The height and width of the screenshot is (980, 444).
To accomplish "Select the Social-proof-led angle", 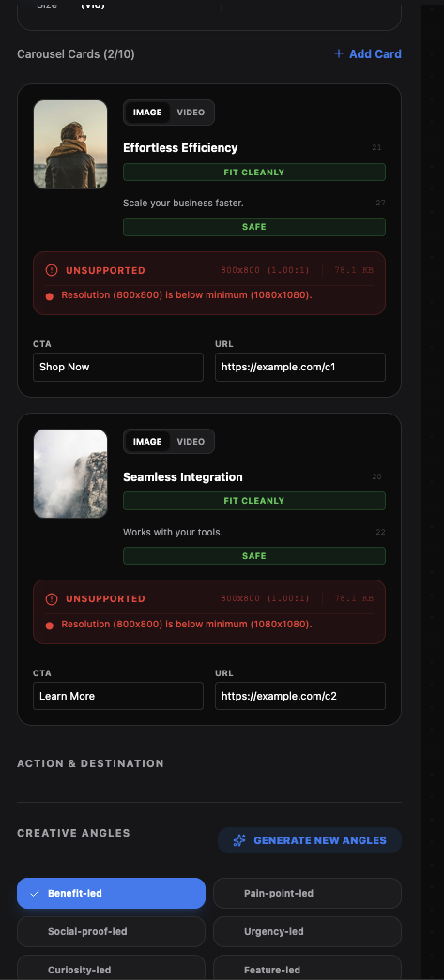I will click(x=111, y=932).
